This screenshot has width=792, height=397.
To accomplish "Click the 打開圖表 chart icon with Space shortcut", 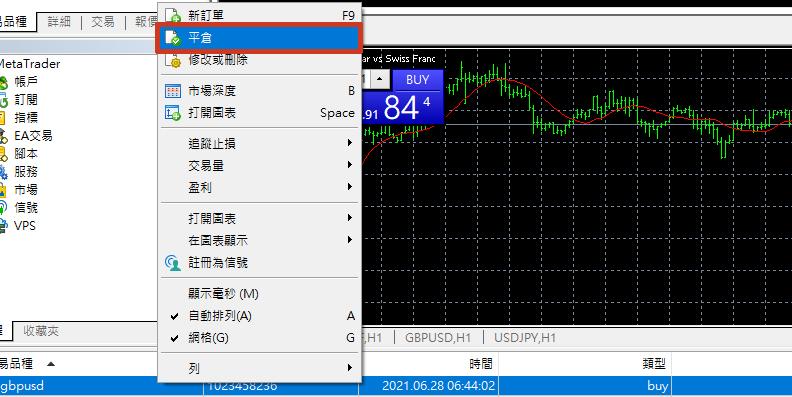I will (x=173, y=113).
